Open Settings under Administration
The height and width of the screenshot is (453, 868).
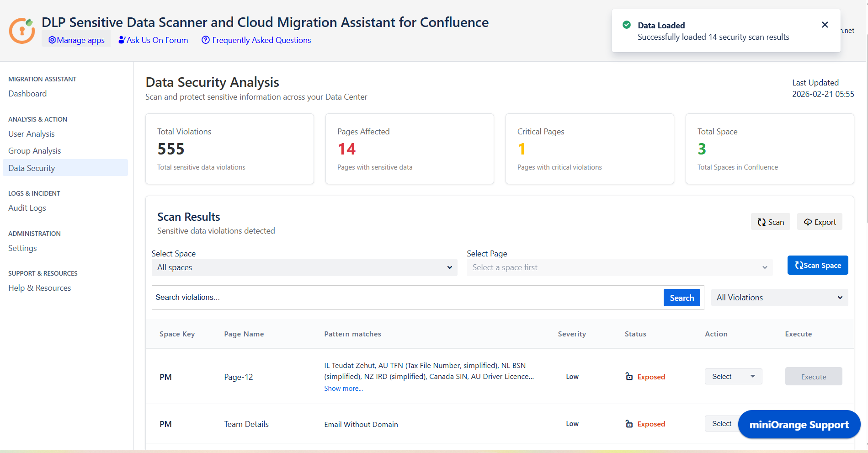coord(22,248)
